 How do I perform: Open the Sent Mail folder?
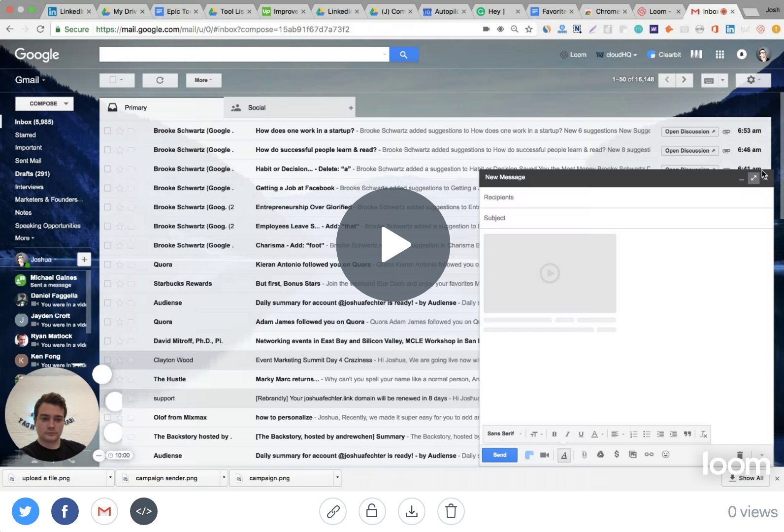(28, 161)
